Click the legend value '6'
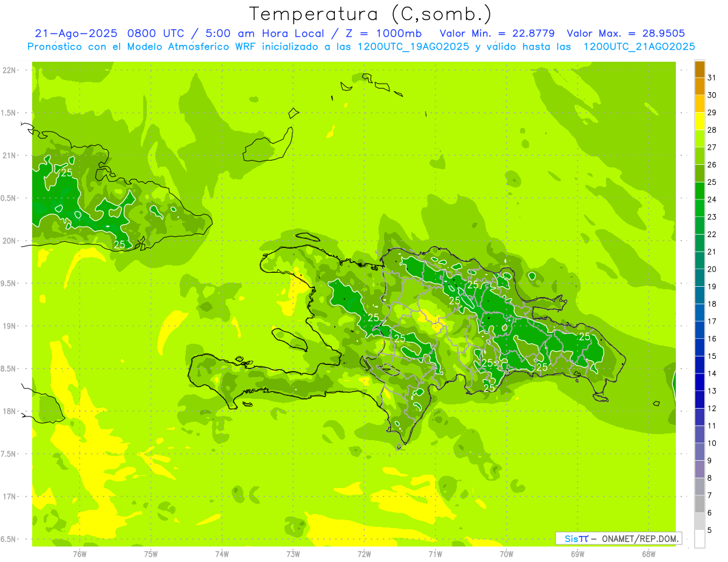 tap(710, 513)
